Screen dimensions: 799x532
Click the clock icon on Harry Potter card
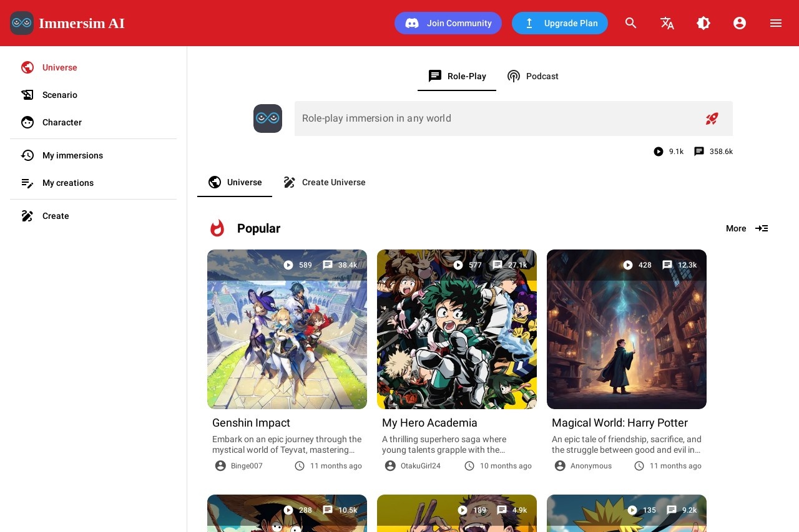[x=639, y=466]
